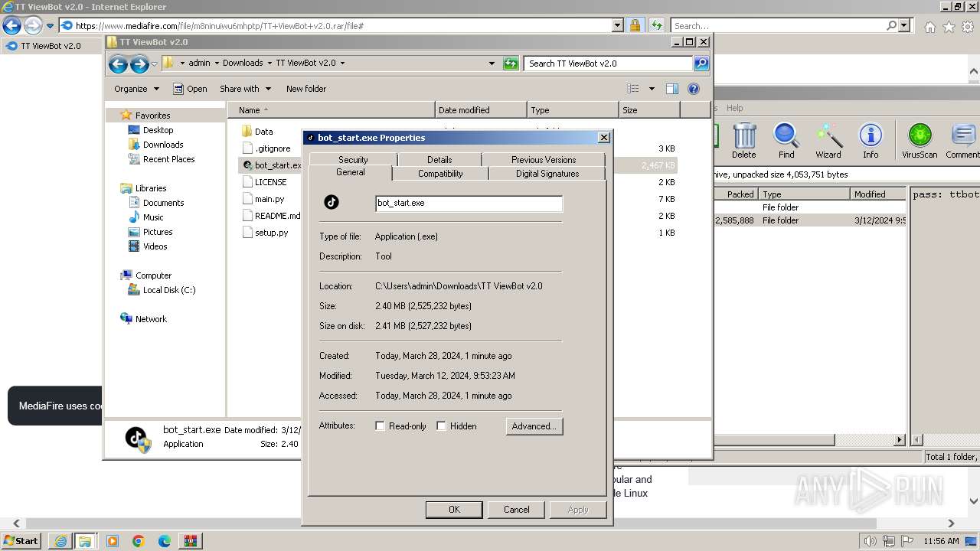Screen dimensions: 980x551
Task: Click the search magnifier in Explorer
Action: (701, 64)
